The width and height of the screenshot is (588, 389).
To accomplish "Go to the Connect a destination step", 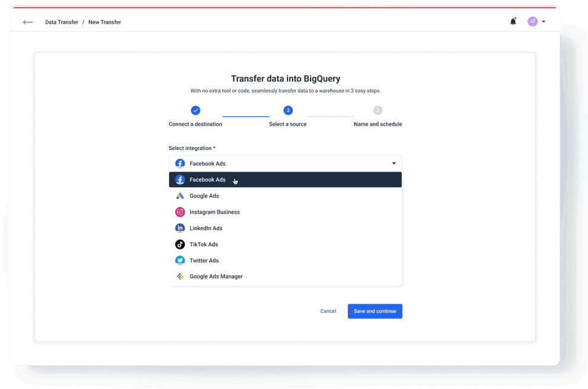I will click(x=196, y=124).
